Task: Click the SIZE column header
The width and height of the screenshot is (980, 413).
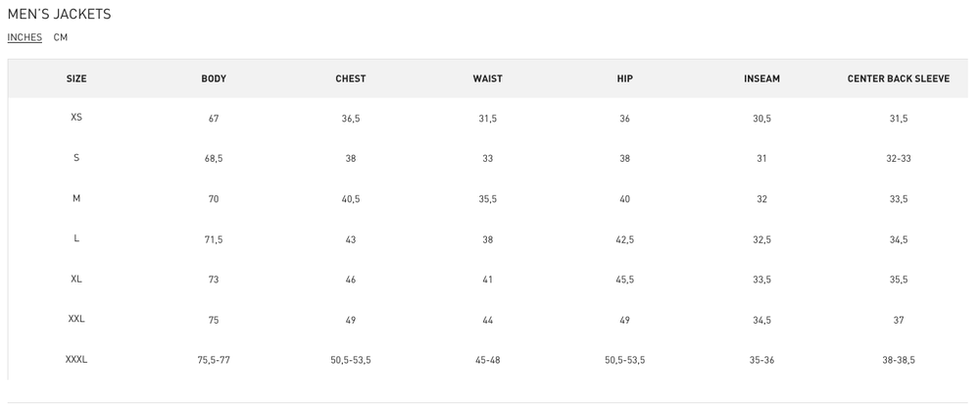Action: [x=76, y=78]
